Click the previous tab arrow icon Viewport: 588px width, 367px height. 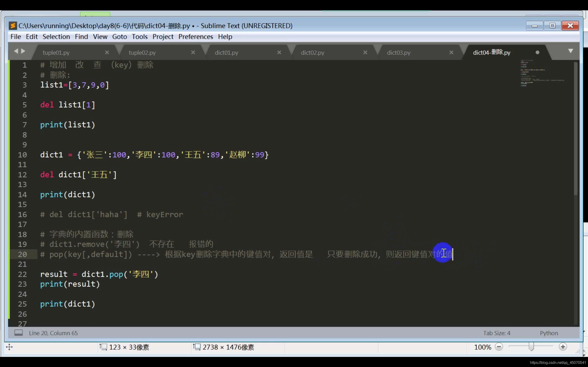tap(16, 51)
